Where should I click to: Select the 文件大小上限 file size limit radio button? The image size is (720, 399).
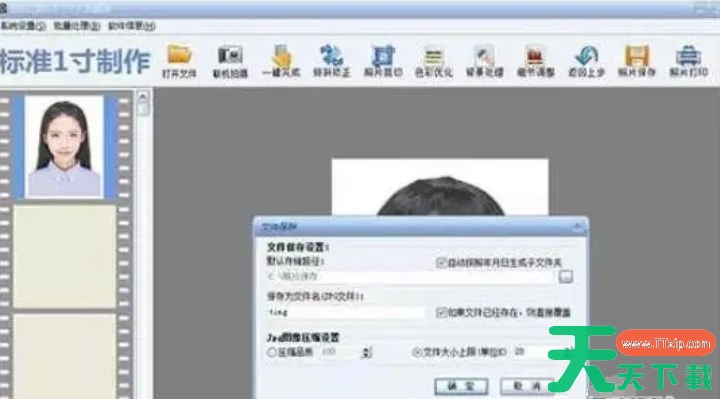pyautogui.click(x=417, y=352)
